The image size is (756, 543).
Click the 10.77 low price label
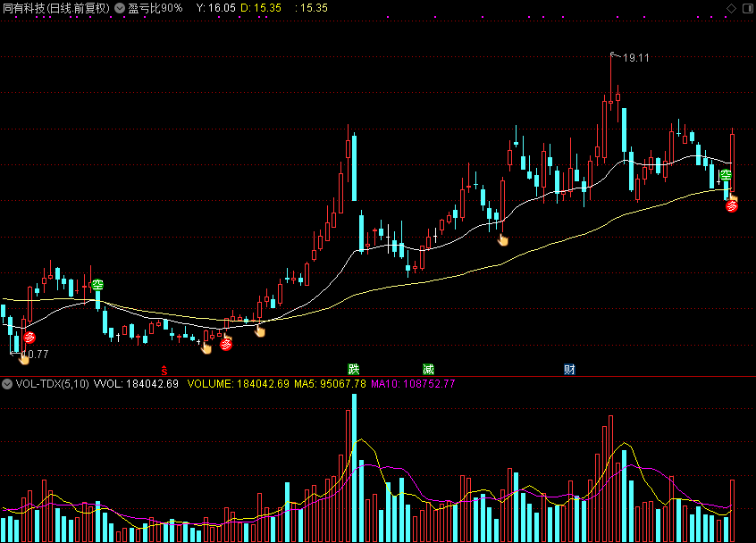pos(35,355)
